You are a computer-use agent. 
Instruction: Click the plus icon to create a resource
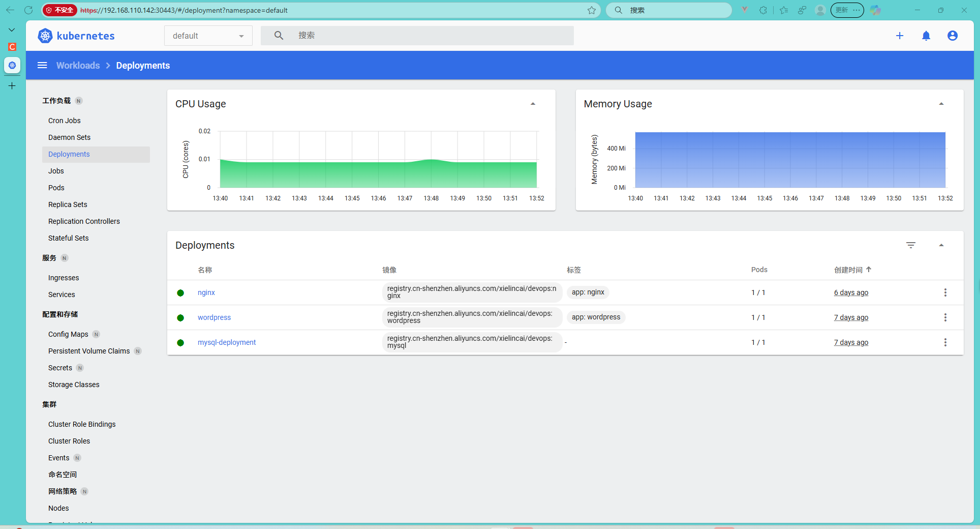tap(900, 36)
